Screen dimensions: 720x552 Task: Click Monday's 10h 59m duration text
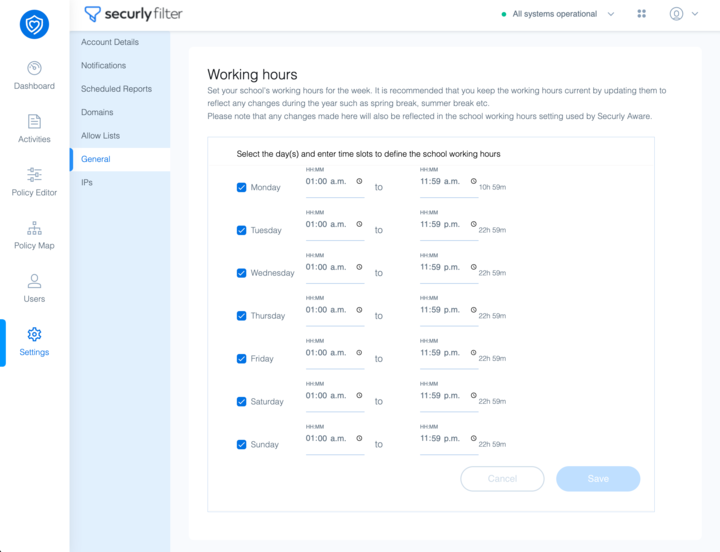click(x=492, y=187)
